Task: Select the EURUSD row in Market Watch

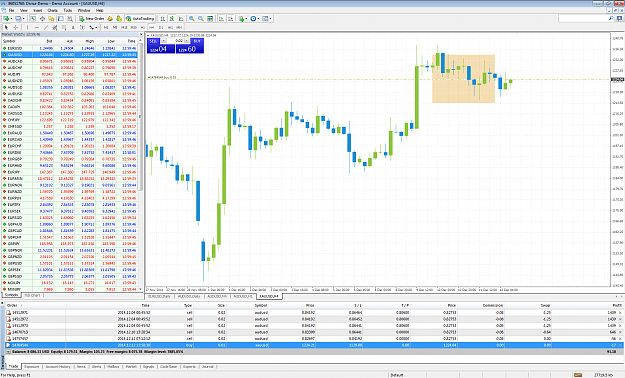Action: (70, 48)
